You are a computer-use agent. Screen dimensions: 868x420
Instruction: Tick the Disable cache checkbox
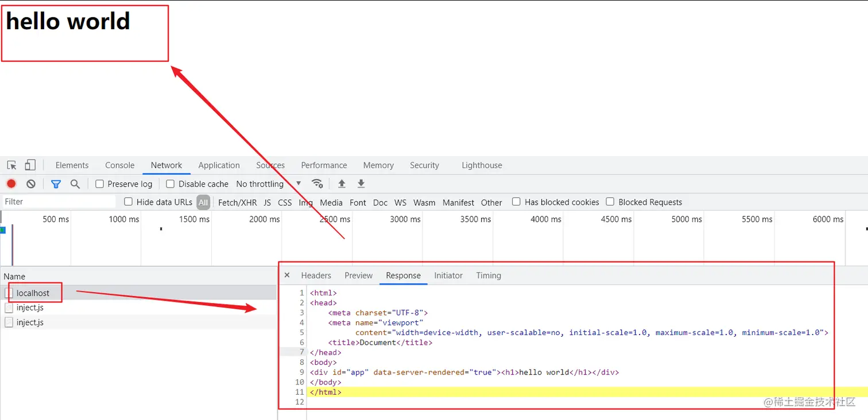(170, 184)
